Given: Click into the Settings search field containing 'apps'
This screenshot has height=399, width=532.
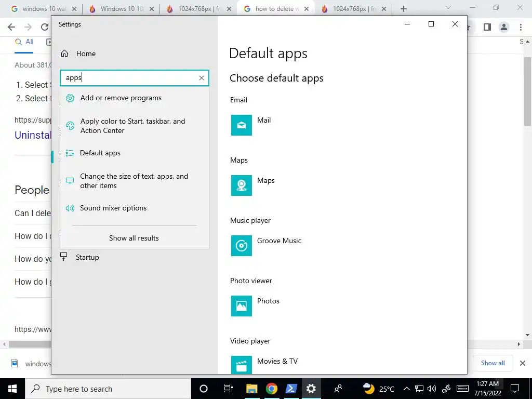Looking at the screenshot, I should [135, 78].
